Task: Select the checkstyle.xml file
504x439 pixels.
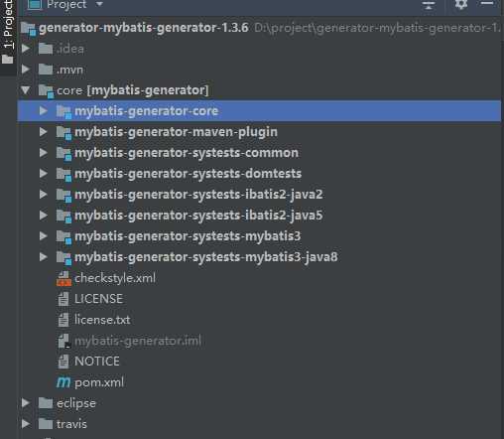Action: tap(115, 278)
